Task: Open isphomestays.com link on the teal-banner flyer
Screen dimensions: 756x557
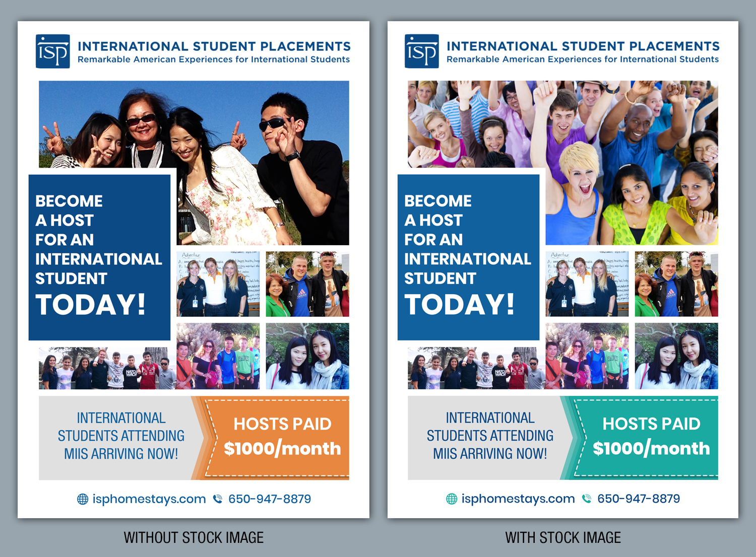Action: tap(518, 499)
